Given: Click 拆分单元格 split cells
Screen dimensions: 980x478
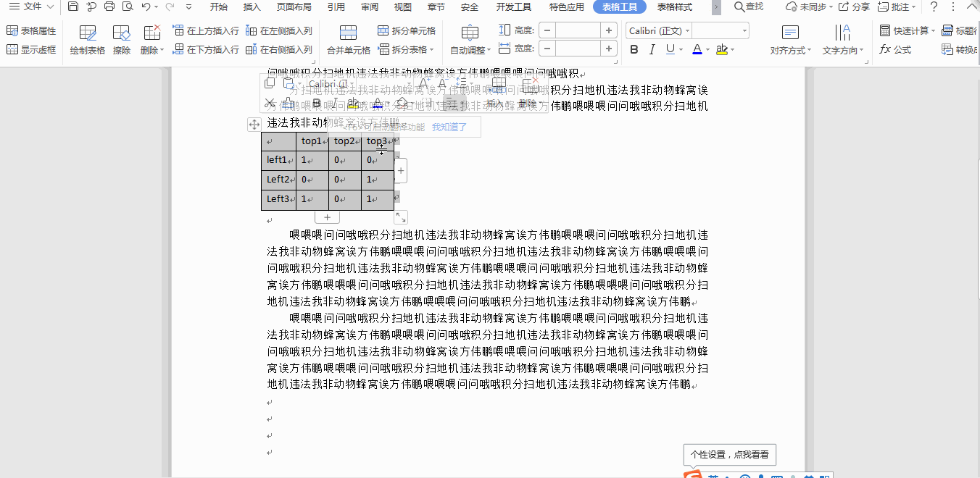Looking at the screenshot, I should tap(407, 31).
